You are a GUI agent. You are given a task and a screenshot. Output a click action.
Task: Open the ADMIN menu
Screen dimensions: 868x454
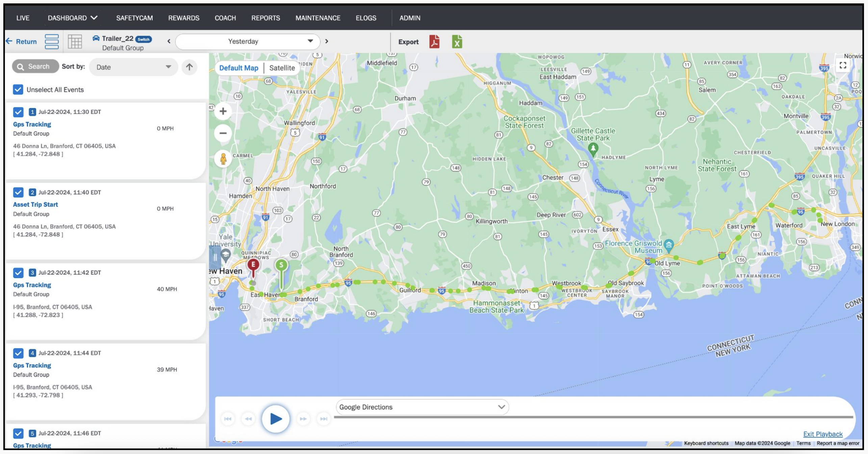(410, 18)
